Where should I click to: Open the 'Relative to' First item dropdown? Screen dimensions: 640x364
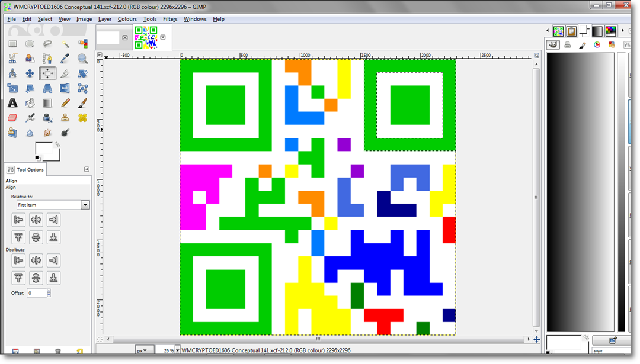[x=53, y=205]
